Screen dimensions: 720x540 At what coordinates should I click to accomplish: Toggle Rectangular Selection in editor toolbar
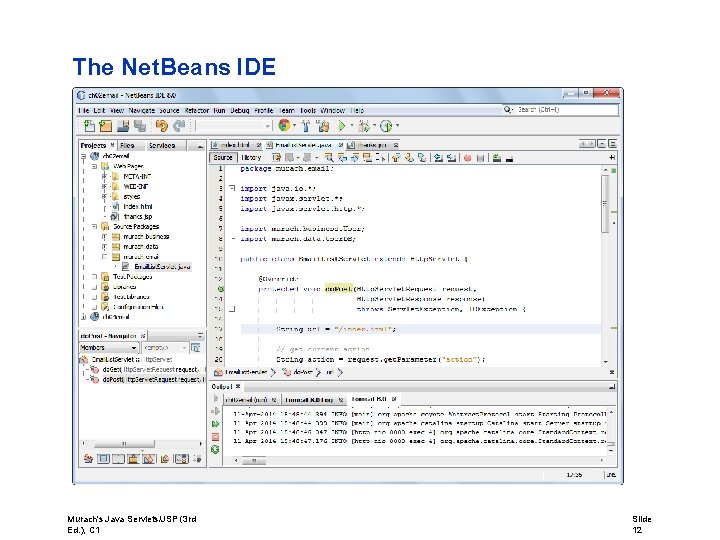point(380,158)
